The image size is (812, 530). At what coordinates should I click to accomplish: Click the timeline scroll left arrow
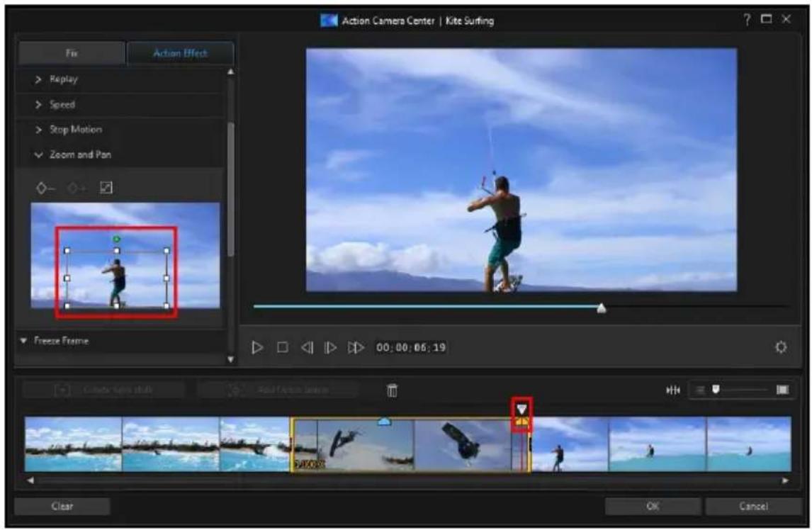[x=30, y=480]
